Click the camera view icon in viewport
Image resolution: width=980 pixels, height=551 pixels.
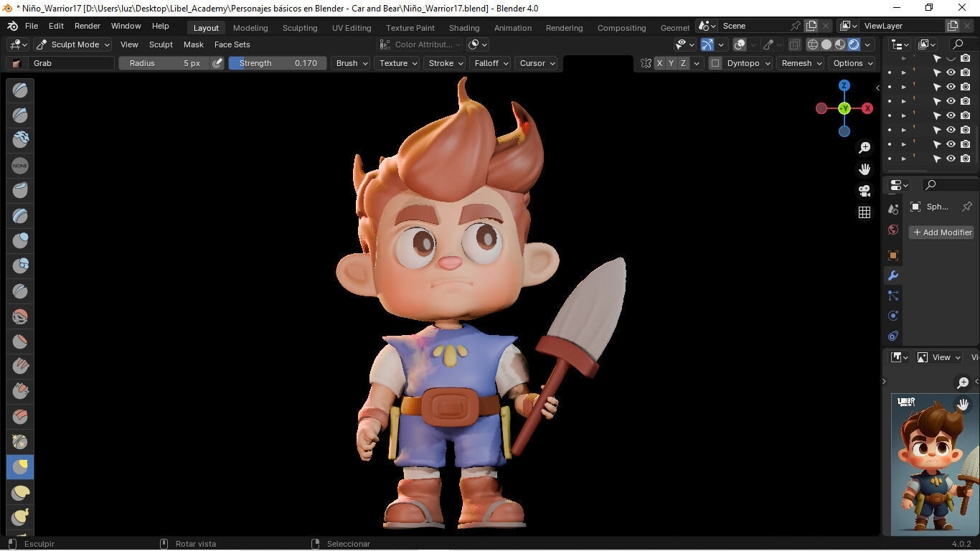click(864, 191)
